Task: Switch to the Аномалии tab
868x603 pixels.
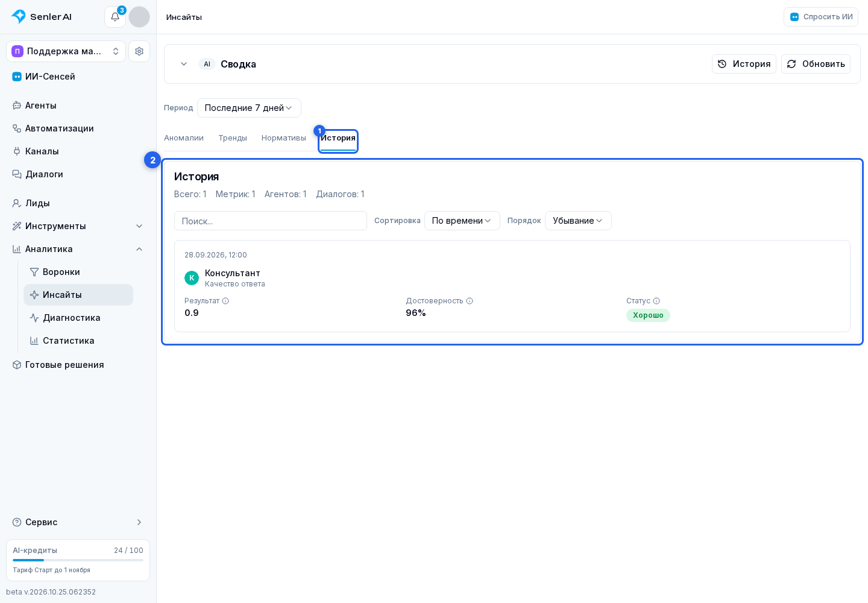Action: tap(184, 138)
